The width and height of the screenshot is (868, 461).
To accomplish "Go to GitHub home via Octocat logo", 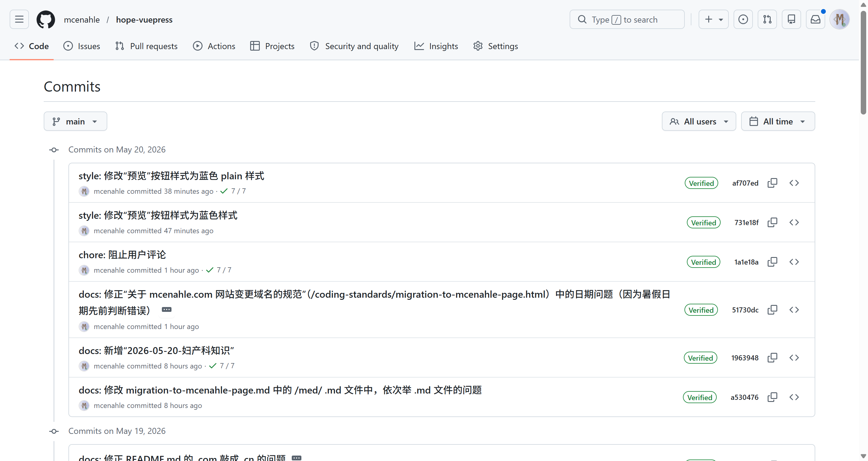I will [x=46, y=19].
